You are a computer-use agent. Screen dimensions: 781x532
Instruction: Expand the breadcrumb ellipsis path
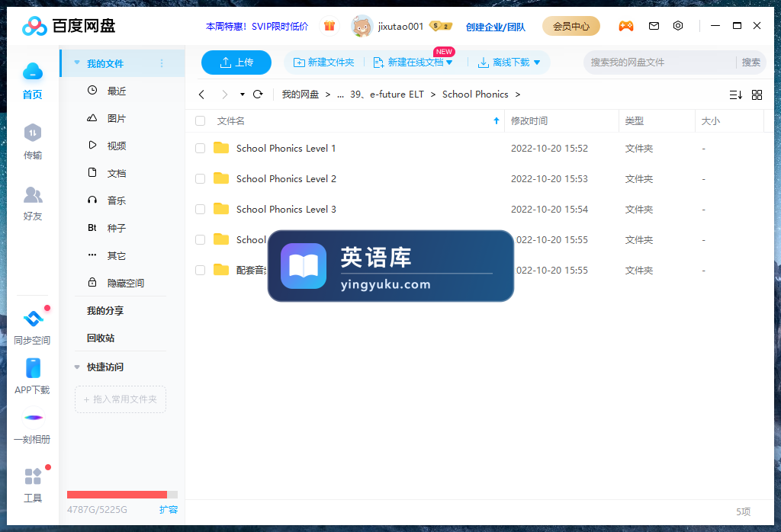click(340, 95)
